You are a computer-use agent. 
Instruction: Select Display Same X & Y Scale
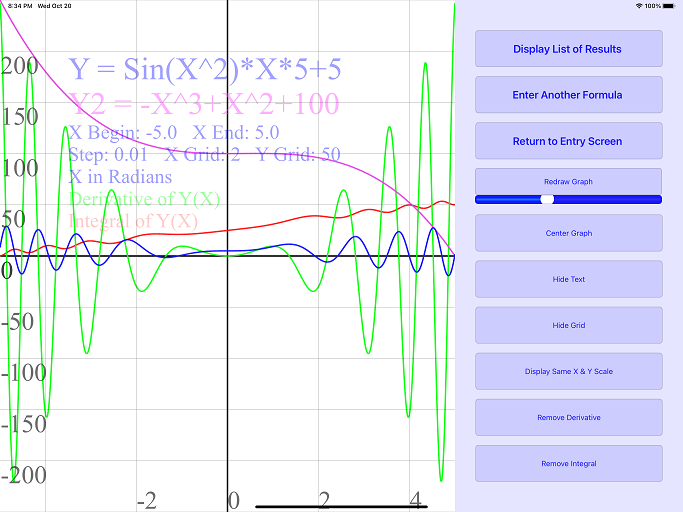[x=568, y=371]
